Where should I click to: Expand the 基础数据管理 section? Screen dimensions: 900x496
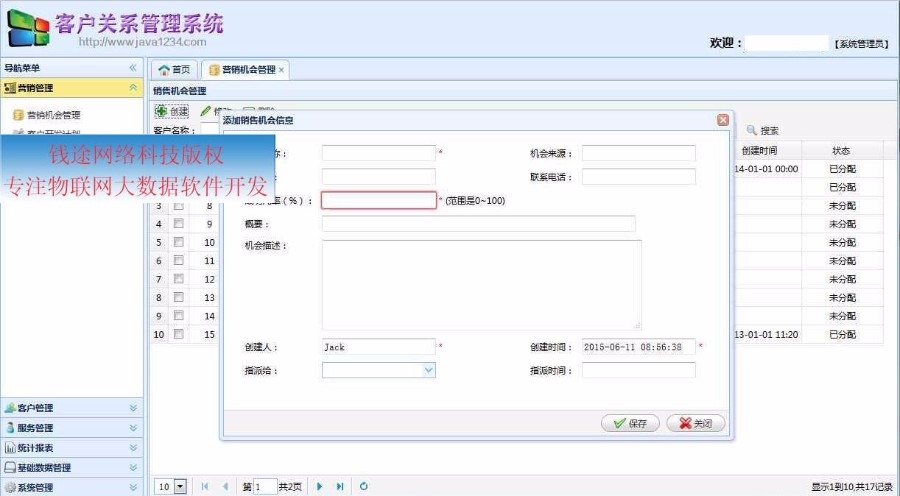tap(71, 467)
